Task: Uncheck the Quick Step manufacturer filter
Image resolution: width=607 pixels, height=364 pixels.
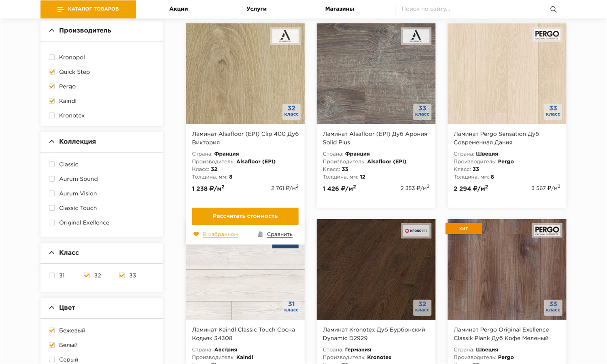Action: pos(52,72)
